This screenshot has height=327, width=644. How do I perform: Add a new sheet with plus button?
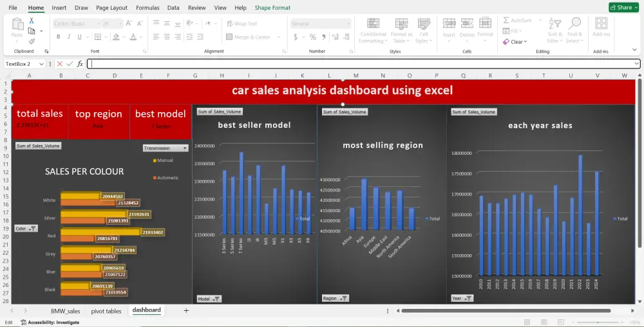pos(186,311)
